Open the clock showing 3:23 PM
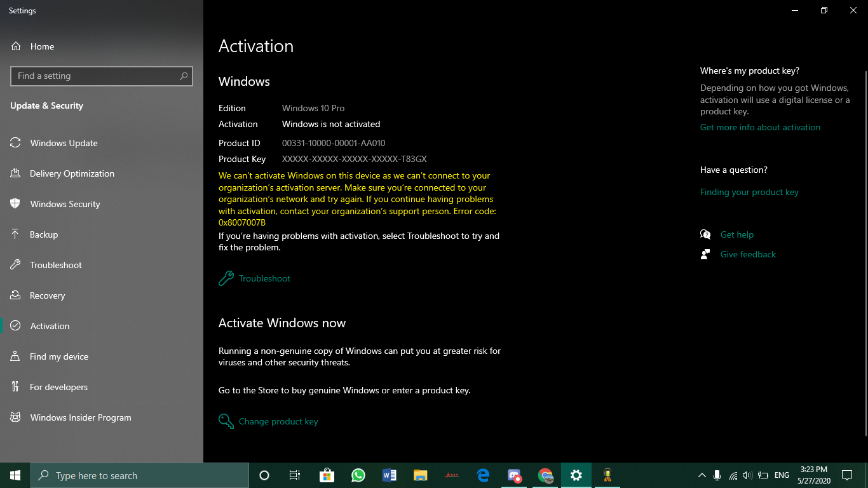 813,475
